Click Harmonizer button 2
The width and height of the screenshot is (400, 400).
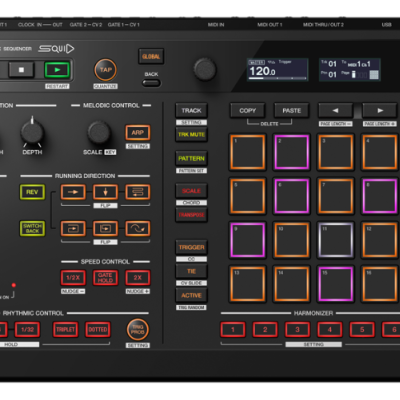tap(265, 330)
